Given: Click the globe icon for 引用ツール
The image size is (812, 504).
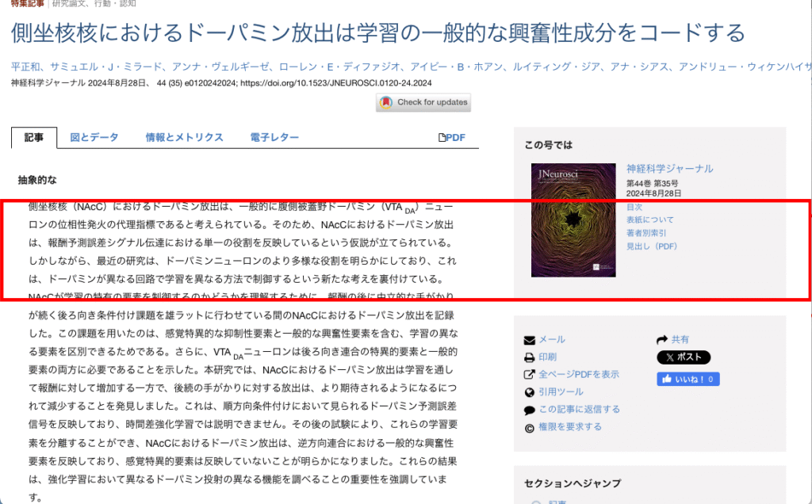Looking at the screenshot, I should [x=530, y=392].
